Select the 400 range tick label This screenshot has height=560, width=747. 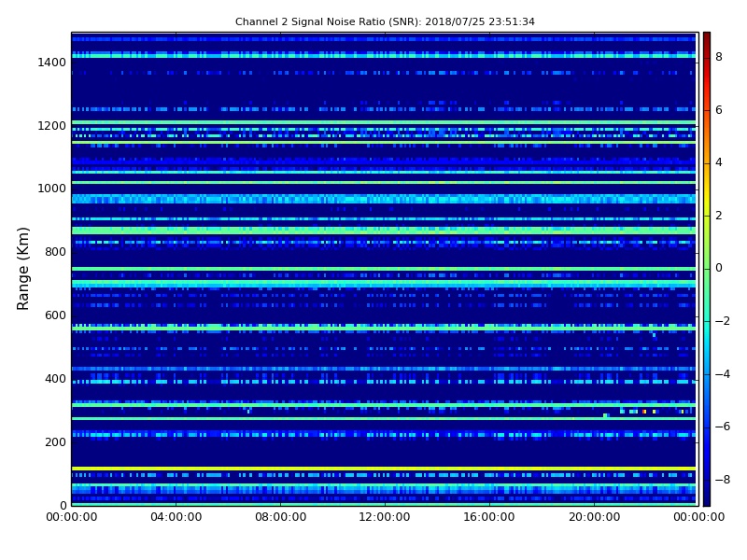tap(55, 379)
